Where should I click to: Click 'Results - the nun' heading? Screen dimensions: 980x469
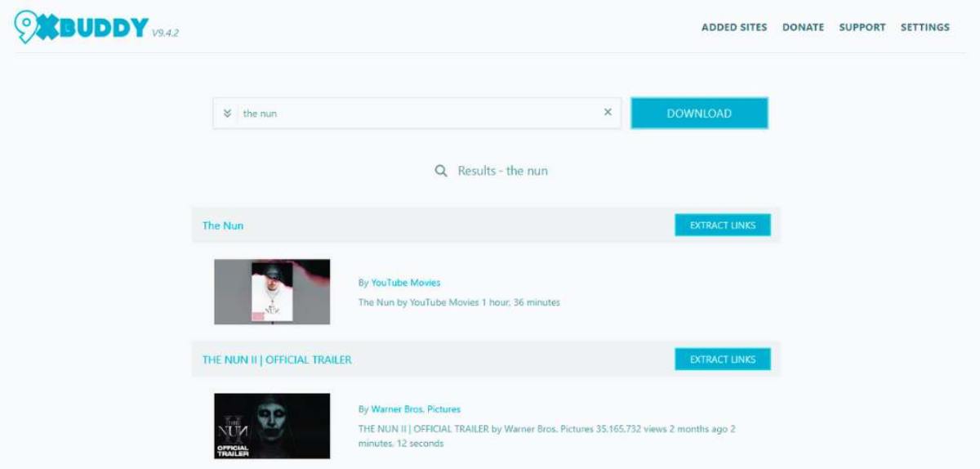pos(502,171)
